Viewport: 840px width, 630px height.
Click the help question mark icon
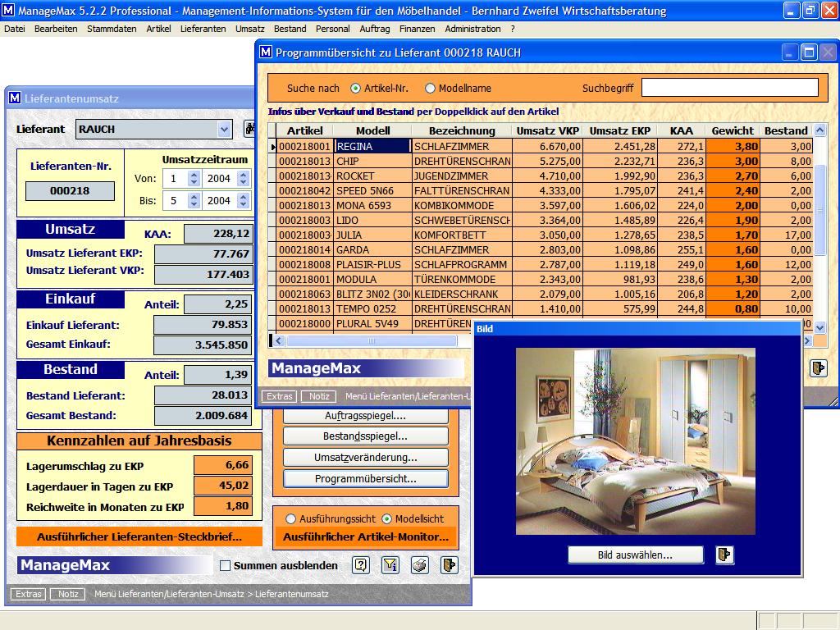pos(361,565)
